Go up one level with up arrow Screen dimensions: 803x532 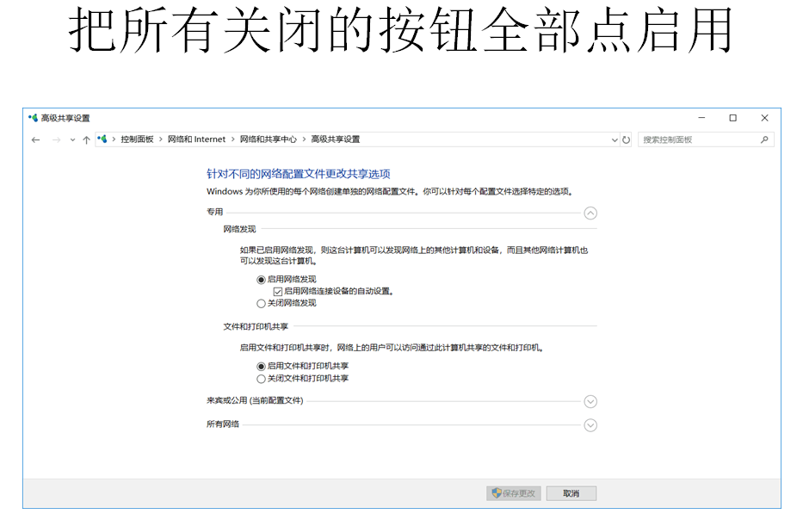86,139
